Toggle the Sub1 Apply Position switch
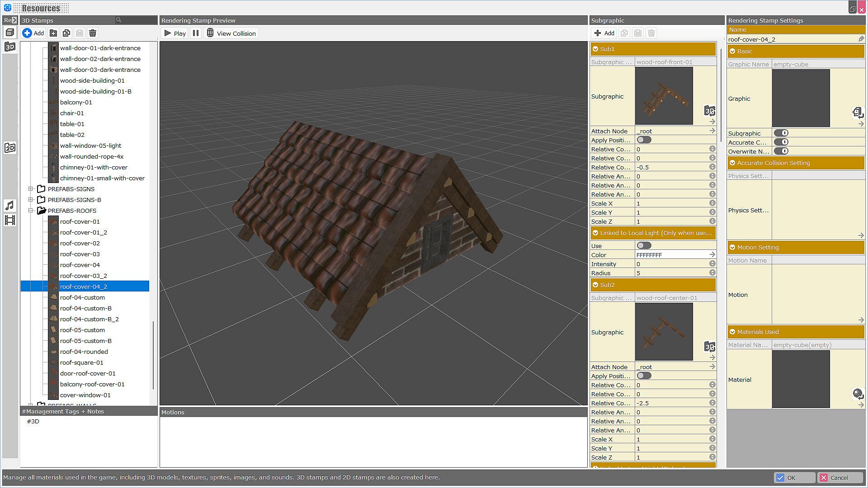 pos(644,140)
